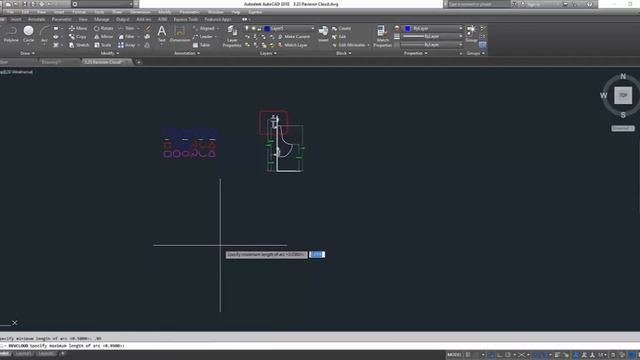Click the N direction on the ViewCube compass

[x=623, y=76]
